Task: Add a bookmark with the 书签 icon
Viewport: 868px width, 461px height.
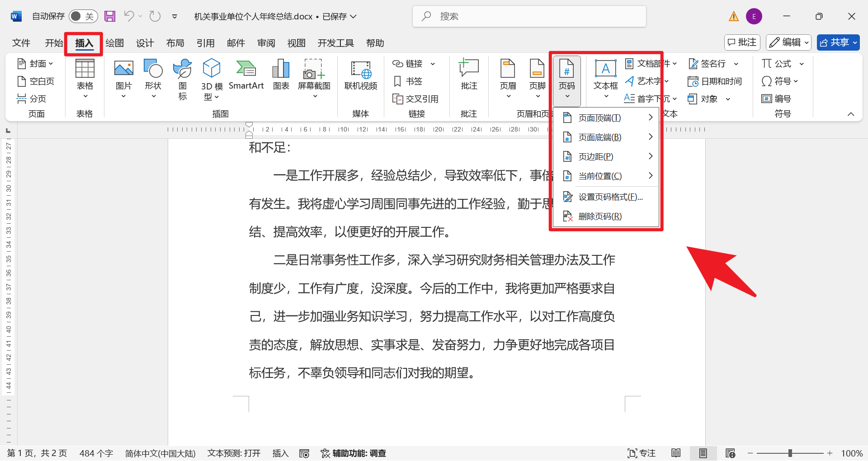Action: pos(408,81)
